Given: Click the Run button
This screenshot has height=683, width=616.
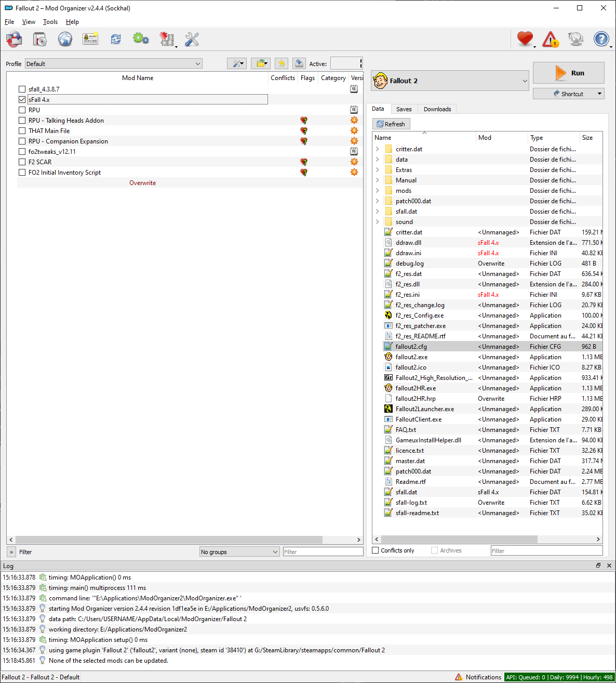Looking at the screenshot, I should pyautogui.click(x=569, y=73).
